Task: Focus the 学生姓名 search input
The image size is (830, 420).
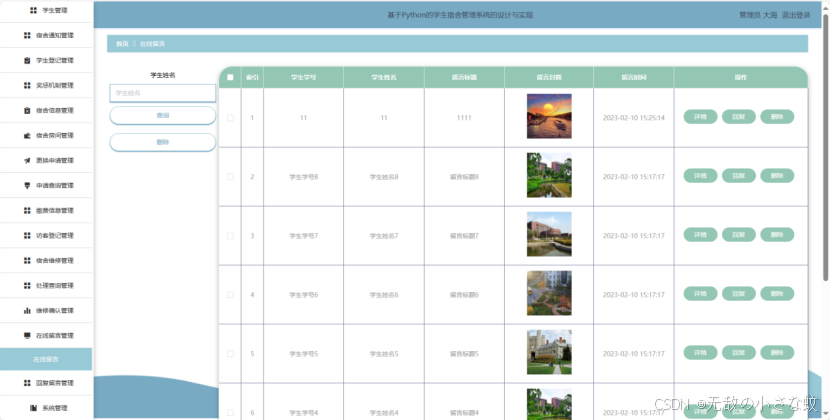Action: (x=163, y=93)
